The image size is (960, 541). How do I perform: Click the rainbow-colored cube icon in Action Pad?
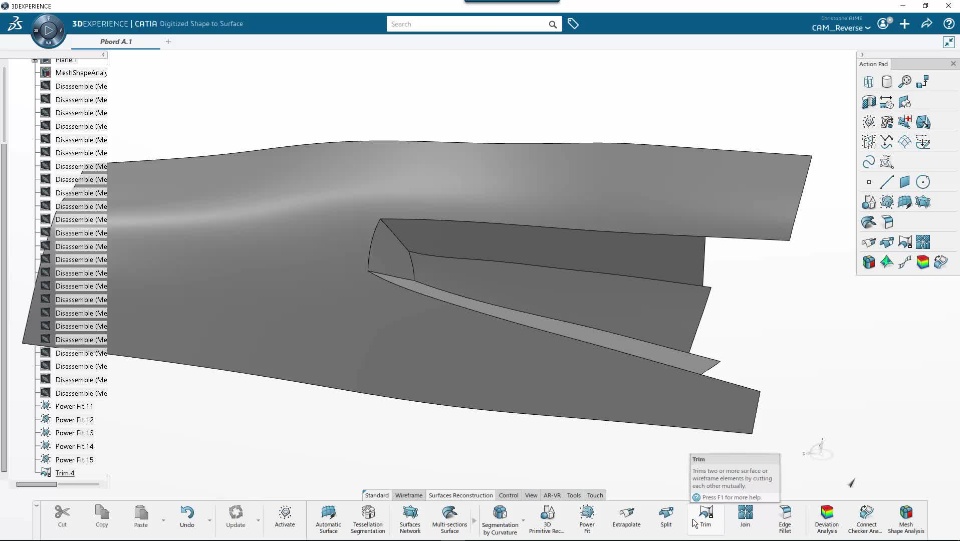[x=923, y=263]
